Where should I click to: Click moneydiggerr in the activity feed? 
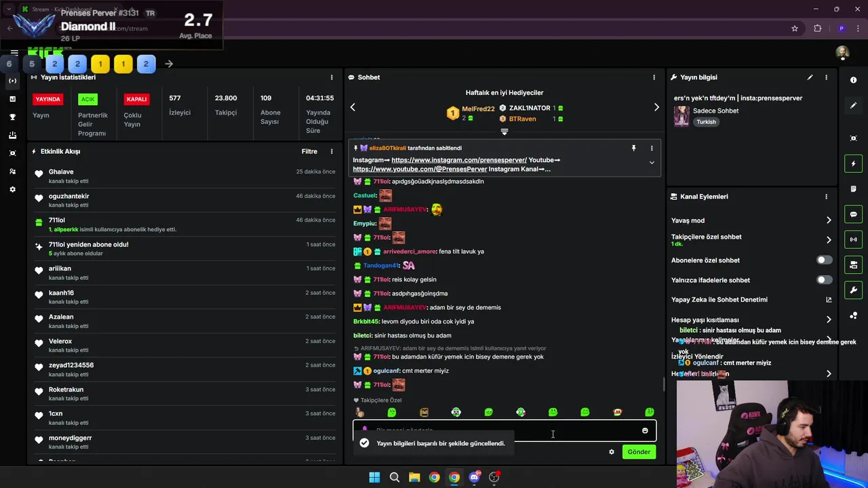(70, 438)
